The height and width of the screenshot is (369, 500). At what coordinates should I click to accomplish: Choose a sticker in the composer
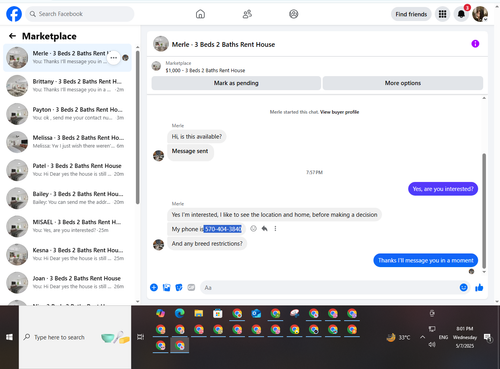tap(179, 287)
